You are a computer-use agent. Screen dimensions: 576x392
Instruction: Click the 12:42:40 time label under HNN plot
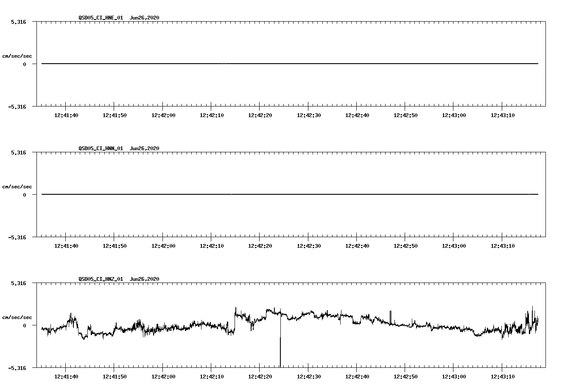click(357, 246)
